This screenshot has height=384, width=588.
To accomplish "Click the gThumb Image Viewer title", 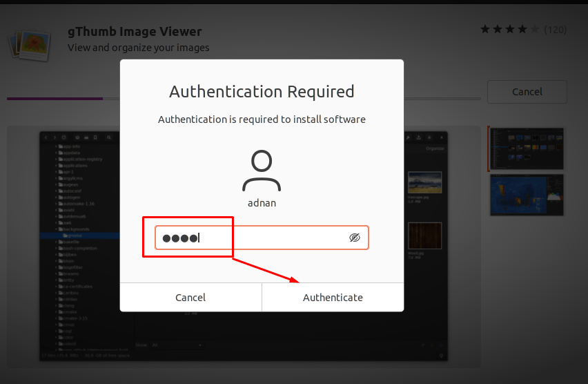I will click(135, 32).
